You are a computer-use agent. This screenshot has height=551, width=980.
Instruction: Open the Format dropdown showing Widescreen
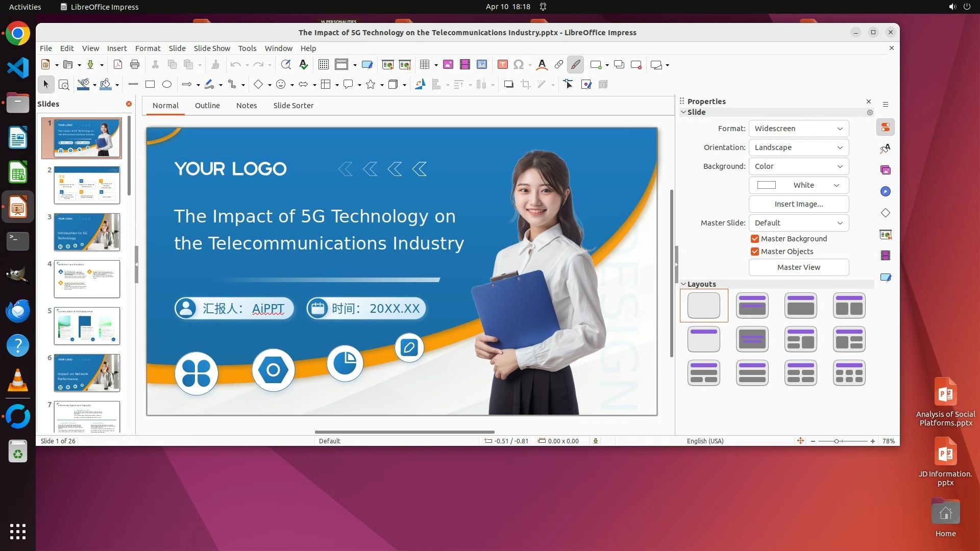[798, 129]
